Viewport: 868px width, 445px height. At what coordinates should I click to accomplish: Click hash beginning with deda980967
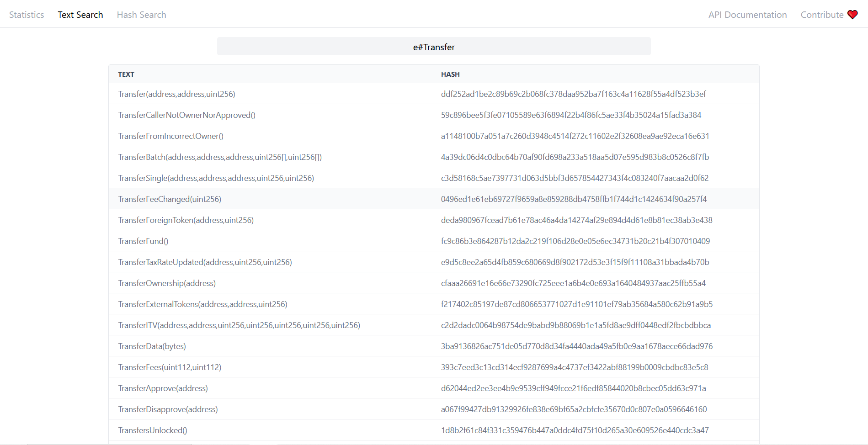[x=576, y=220]
